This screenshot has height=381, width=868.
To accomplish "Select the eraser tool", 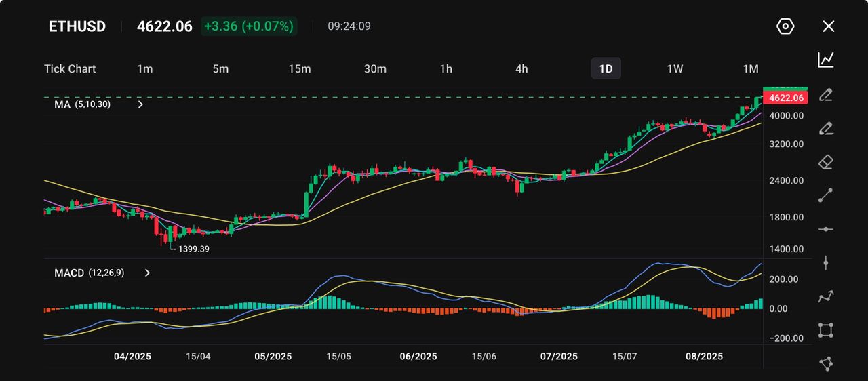I will coord(825,162).
